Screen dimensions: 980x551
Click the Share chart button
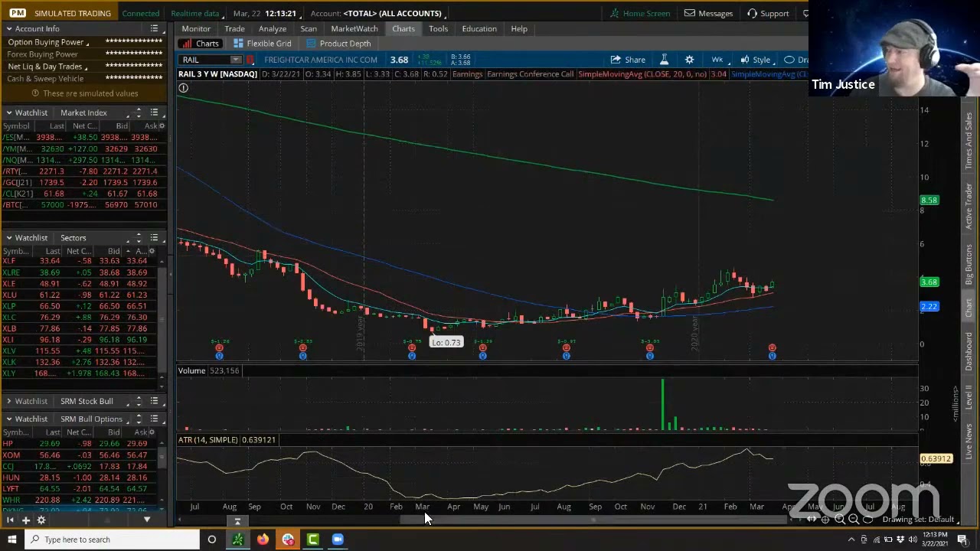click(628, 60)
